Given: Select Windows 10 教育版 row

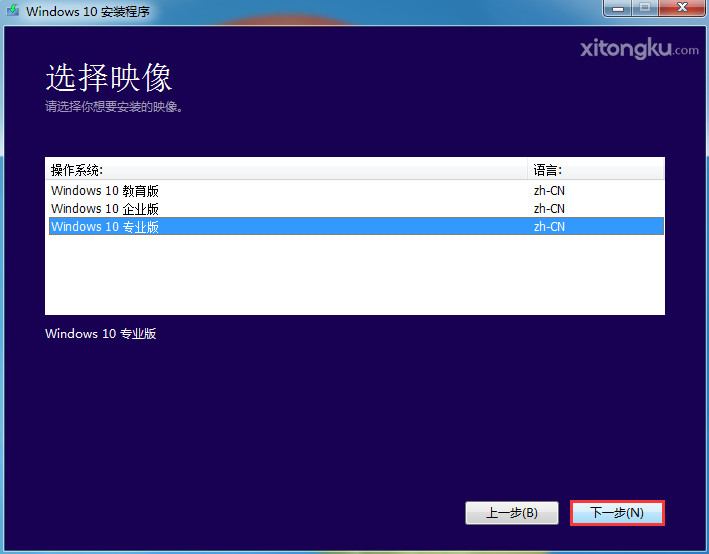Looking at the screenshot, I should [x=356, y=191].
